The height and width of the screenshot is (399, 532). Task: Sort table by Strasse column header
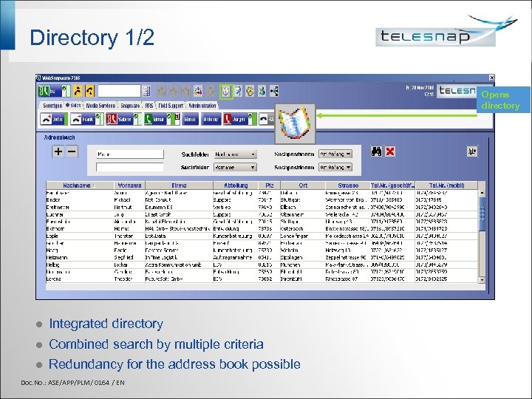point(348,185)
